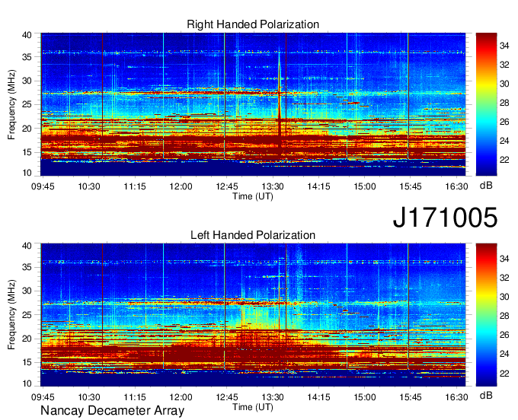Image resolution: width=518 pixels, height=420 pixels.
Task: Click the 16:30 tick under Right Handed plot
Action: [456, 186]
